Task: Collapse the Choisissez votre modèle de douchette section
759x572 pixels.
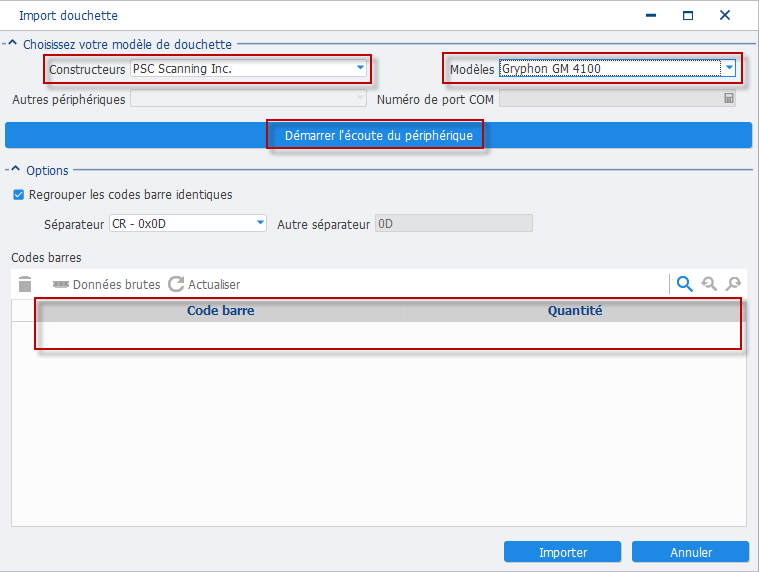Action: [13, 44]
